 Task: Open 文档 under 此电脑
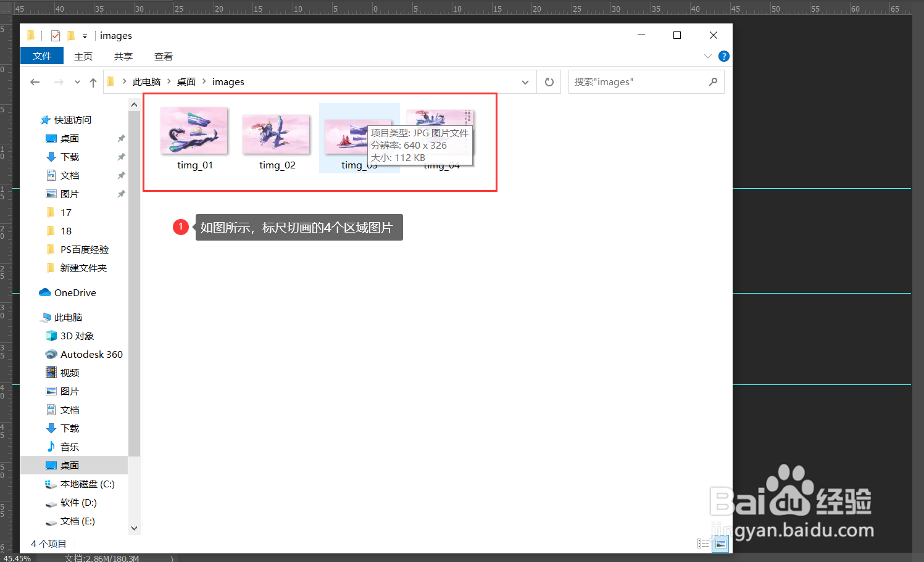[70, 410]
